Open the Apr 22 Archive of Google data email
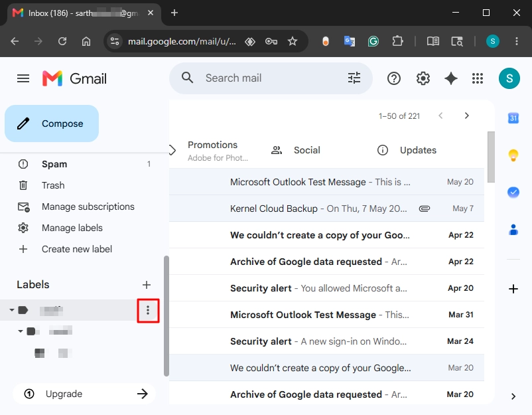This screenshot has height=415, width=532. 326,261
